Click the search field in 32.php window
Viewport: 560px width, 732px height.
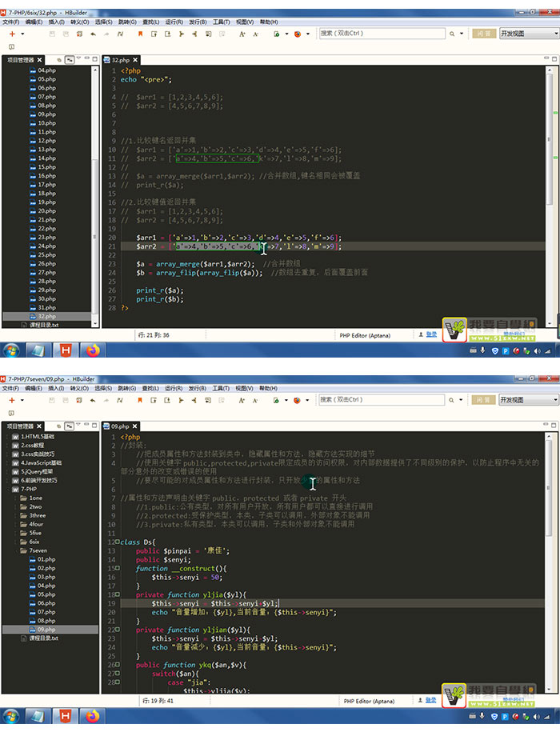click(x=382, y=34)
